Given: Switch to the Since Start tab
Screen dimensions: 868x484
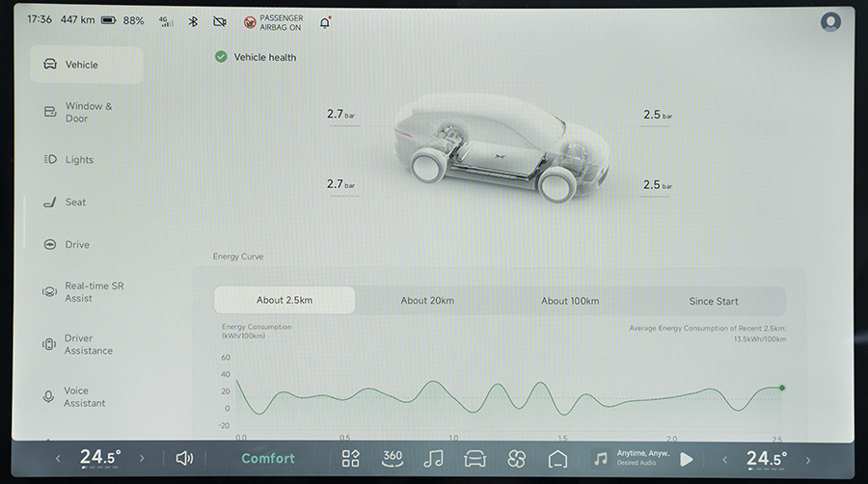Looking at the screenshot, I should (714, 301).
